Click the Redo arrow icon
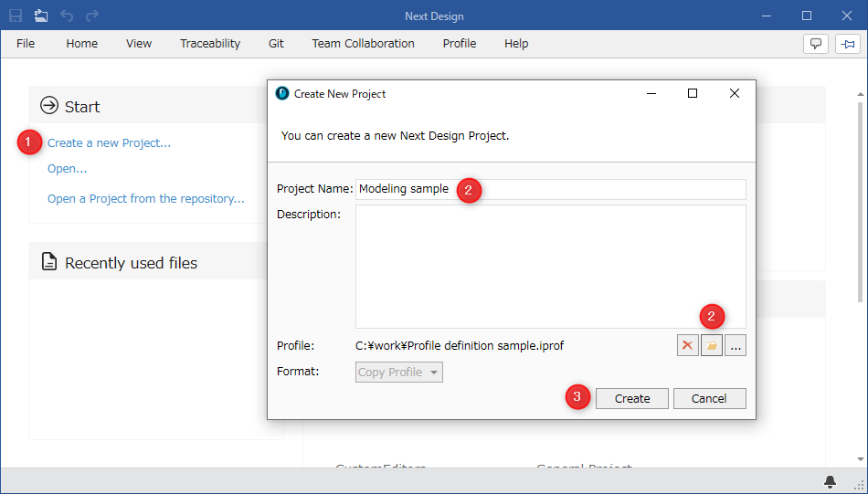Image resolution: width=868 pixels, height=494 pixels. click(x=92, y=16)
